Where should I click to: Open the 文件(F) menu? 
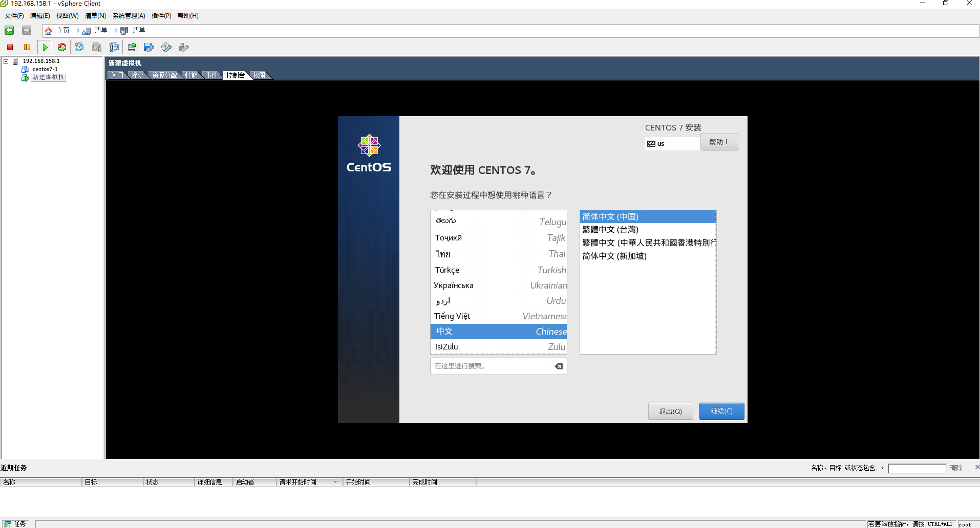click(14, 16)
